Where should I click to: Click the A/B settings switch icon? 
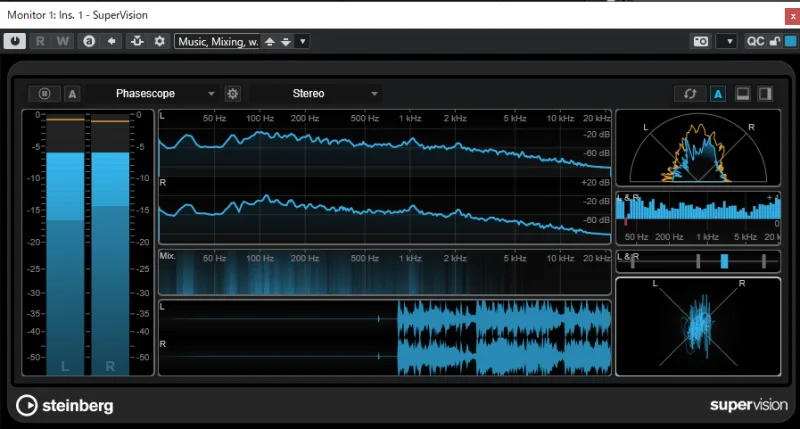click(89, 41)
